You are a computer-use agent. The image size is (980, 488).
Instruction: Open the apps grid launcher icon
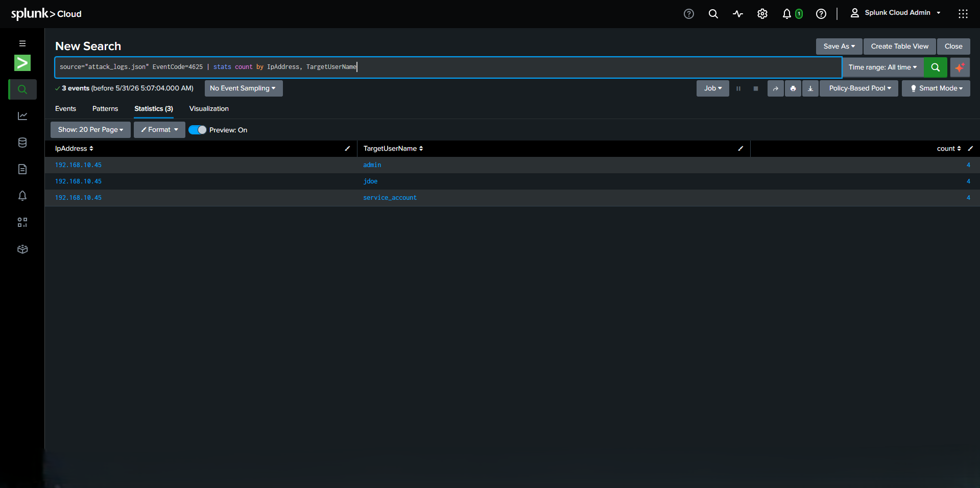tap(963, 14)
